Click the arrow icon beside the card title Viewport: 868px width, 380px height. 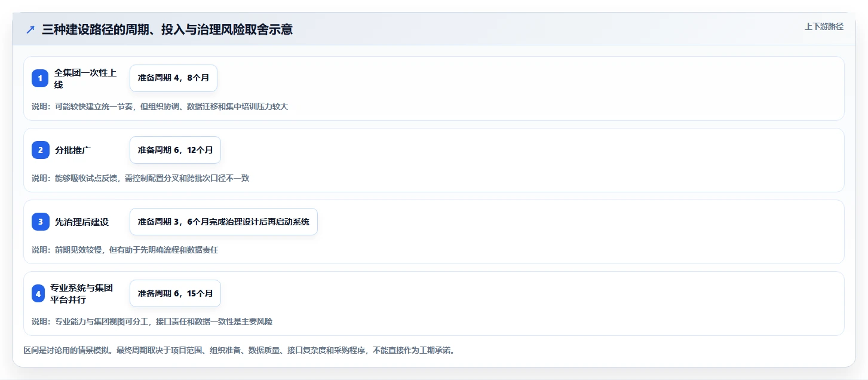coord(30,29)
